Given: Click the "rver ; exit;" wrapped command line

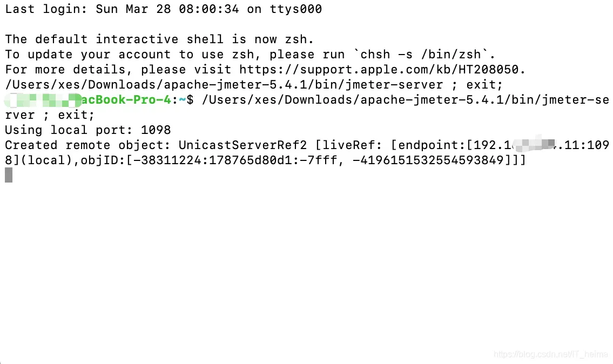Looking at the screenshot, I should click(50, 115).
